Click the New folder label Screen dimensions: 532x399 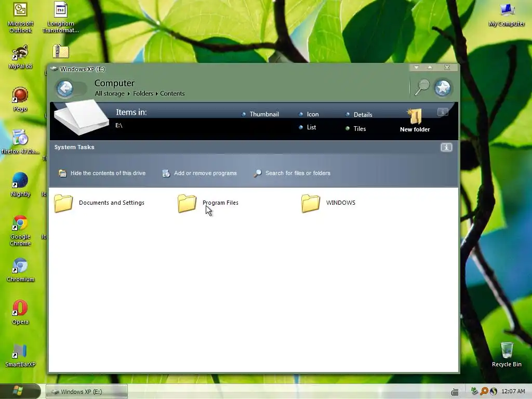[415, 129]
